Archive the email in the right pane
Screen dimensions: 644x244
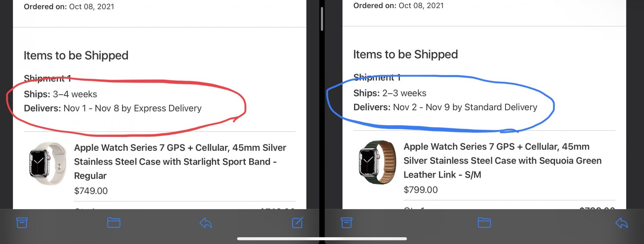(x=346, y=223)
